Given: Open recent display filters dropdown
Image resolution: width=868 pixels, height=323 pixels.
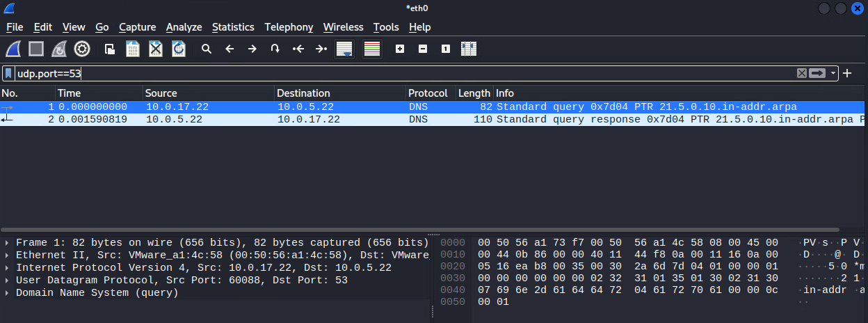Looking at the screenshot, I should (833, 73).
